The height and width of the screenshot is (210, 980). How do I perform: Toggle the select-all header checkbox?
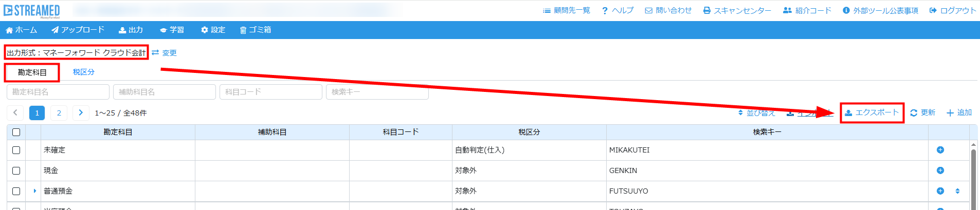click(x=16, y=132)
